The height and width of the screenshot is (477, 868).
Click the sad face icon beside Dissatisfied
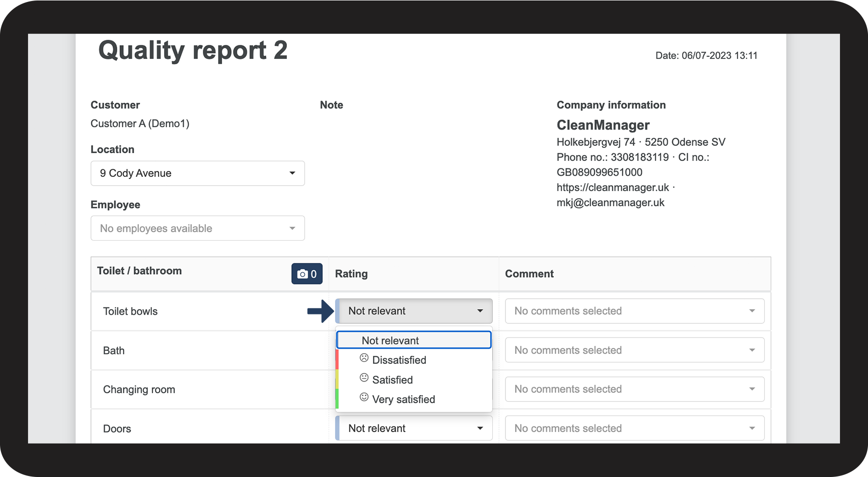click(x=364, y=358)
